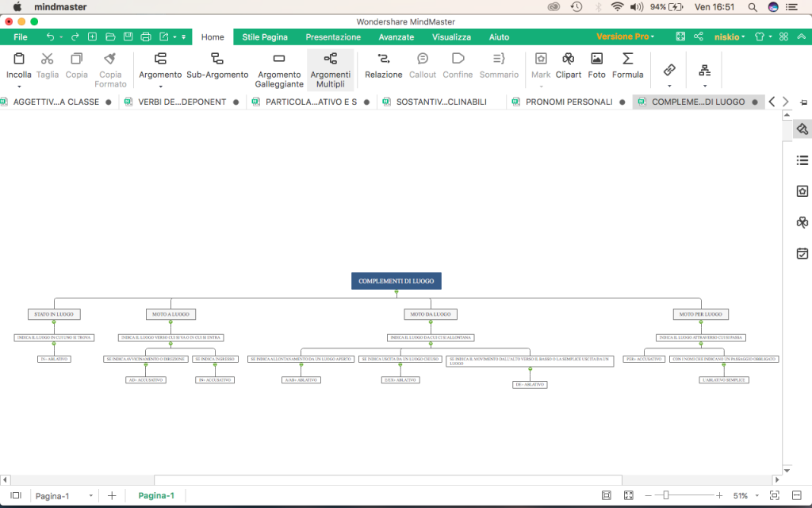Insert a Callout
The height and width of the screenshot is (508, 812).
point(423,67)
